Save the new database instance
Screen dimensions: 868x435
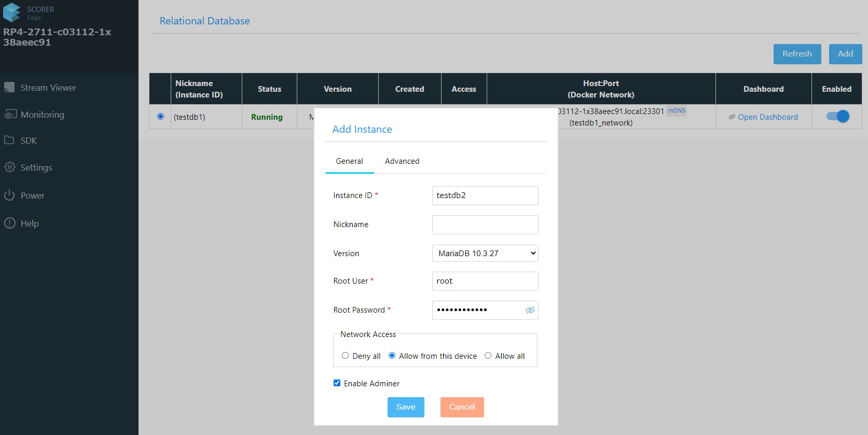coord(405,407)
